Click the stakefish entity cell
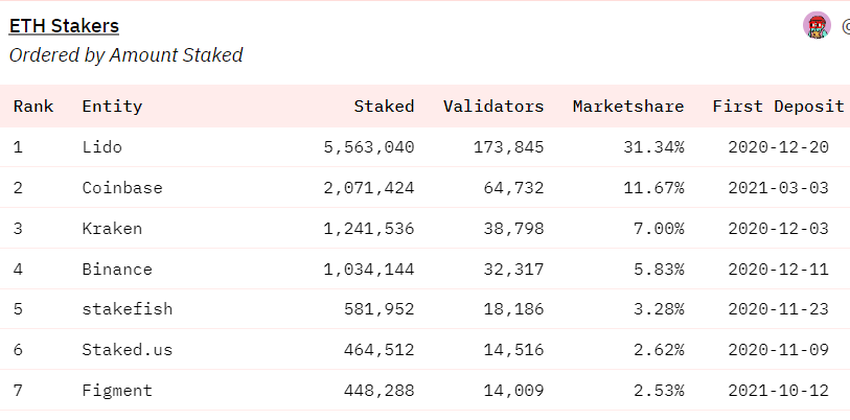Screen dimensions: 850x420 (127, 309)
